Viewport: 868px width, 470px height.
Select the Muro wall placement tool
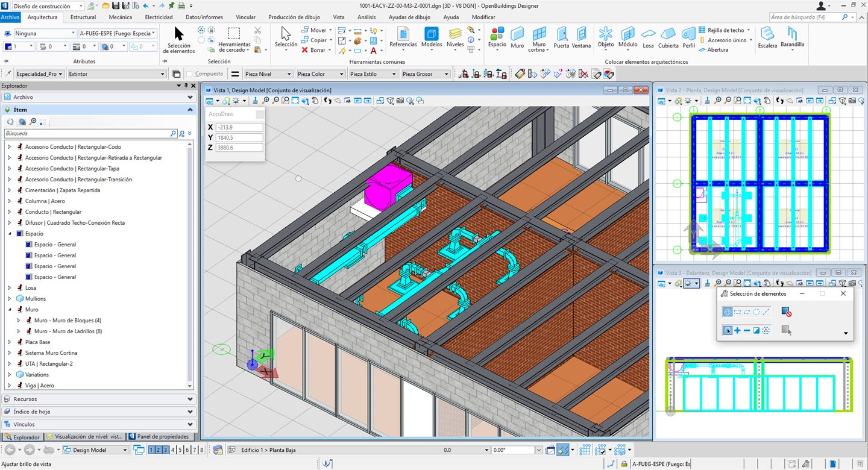coord(517,37)
